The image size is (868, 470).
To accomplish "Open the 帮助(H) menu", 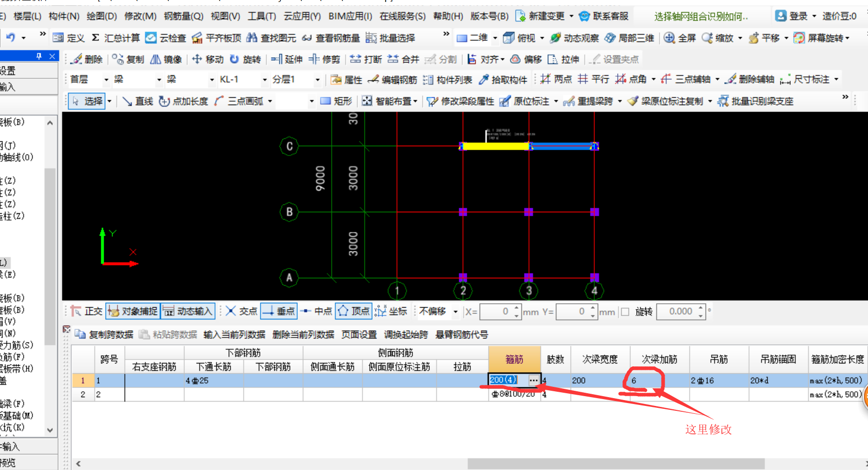I will coord(448,16).
